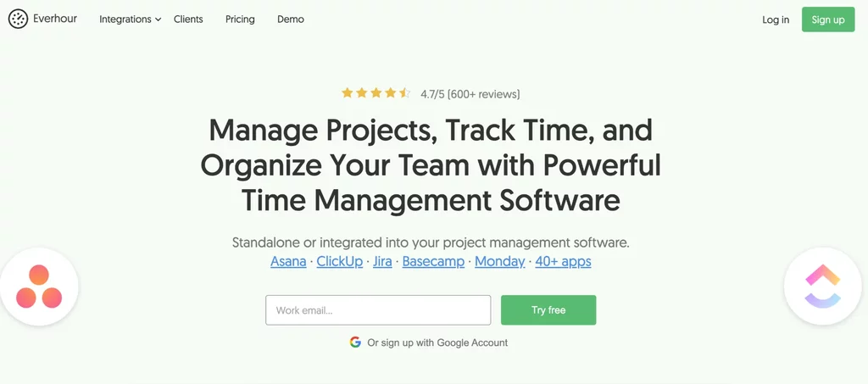This screenshot has width=868, height=384.
Task: Click the green Sign up button
Action: click(x=828, y=19)
